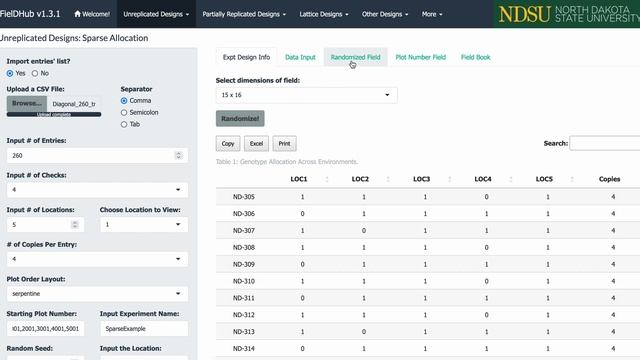Screen dimensions: 640x360
Task: Select the ND-312 row label
Action: coord(244,315)
